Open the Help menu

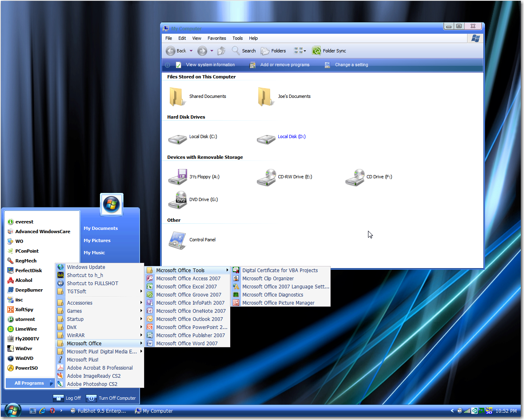pos(253,38)
